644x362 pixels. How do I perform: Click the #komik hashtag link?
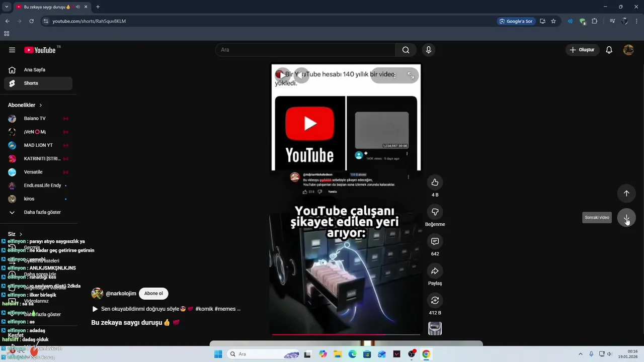click(x=204, y=309)
